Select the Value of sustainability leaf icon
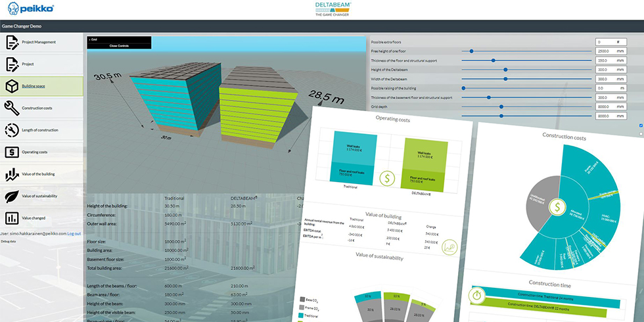644x322 pixels. pos(12,196)
